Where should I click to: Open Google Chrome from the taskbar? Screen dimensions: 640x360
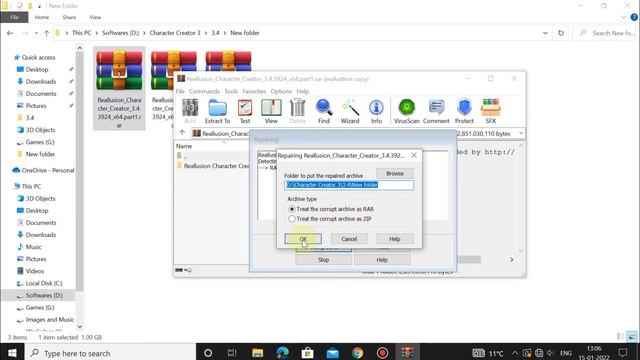pos(358,353)
